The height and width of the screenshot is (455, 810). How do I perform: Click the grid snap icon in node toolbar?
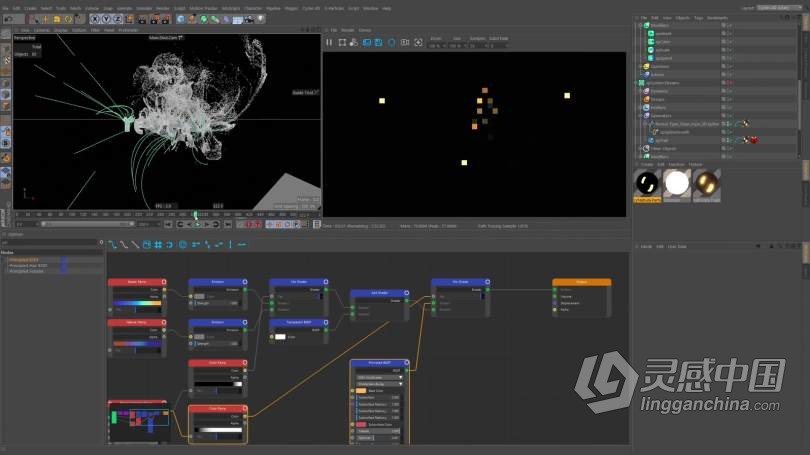click(158, 244)
